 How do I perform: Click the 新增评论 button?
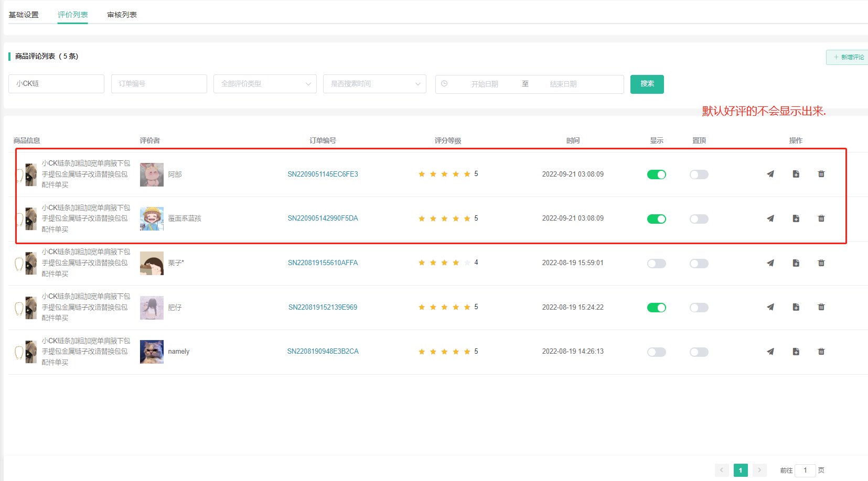[x=848, y=57]
